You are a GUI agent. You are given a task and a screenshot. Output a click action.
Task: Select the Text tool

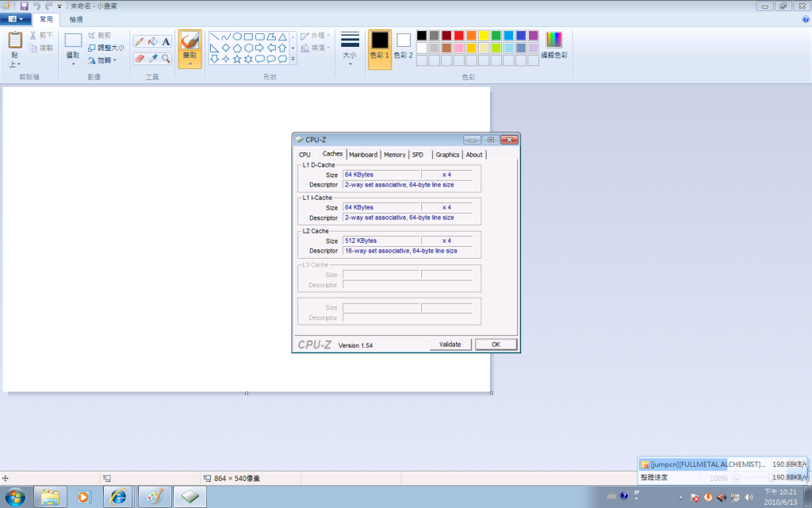167,41
